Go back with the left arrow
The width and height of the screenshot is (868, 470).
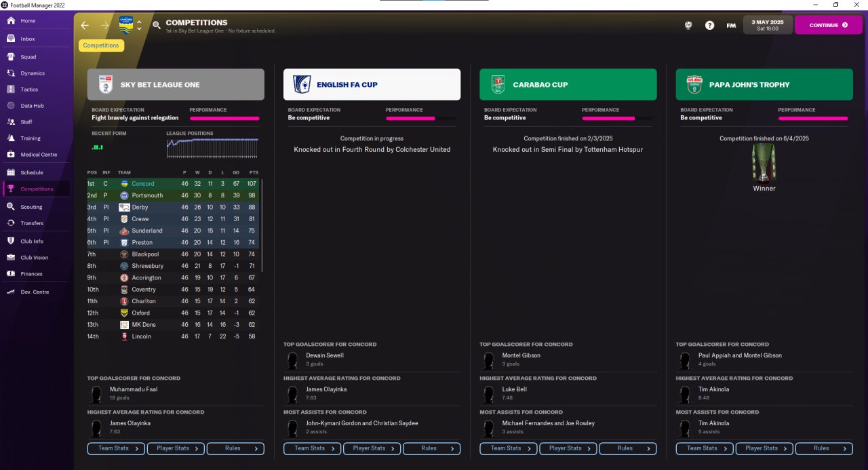[x=85, y=25]
